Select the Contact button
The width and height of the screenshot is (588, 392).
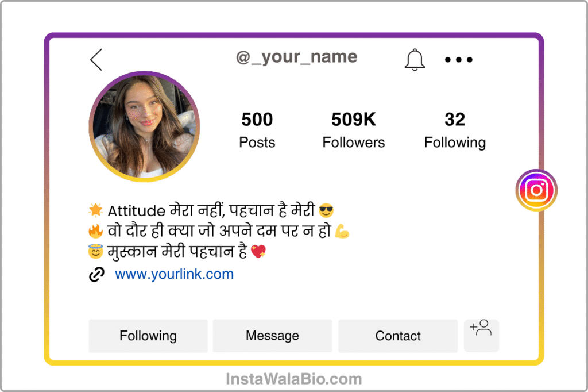pyautogui.click(x=398, y=336)
